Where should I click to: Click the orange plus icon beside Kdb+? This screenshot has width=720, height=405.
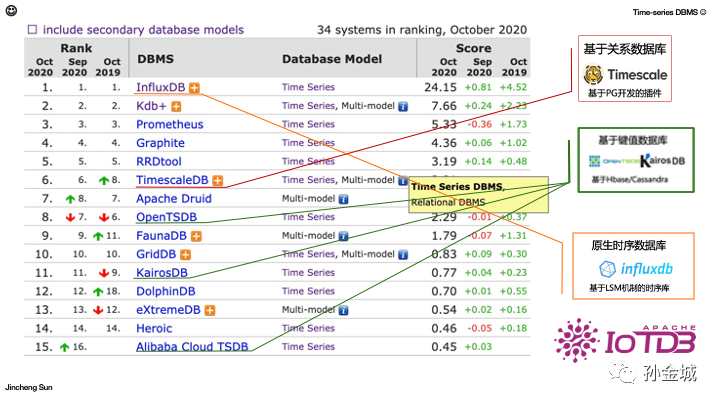click(176, 106)
